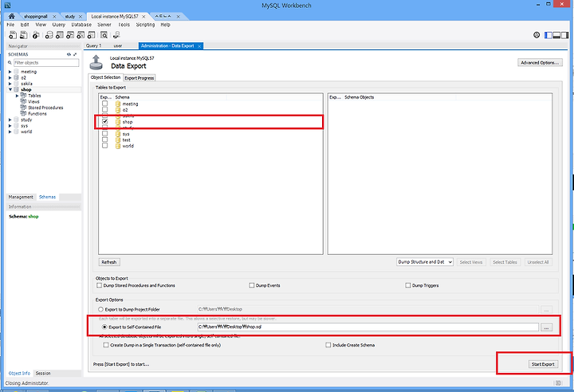This screenshot has height=392, width=574.
Task: Enable Create Dump in a Single Transaction
Action: 106,345
